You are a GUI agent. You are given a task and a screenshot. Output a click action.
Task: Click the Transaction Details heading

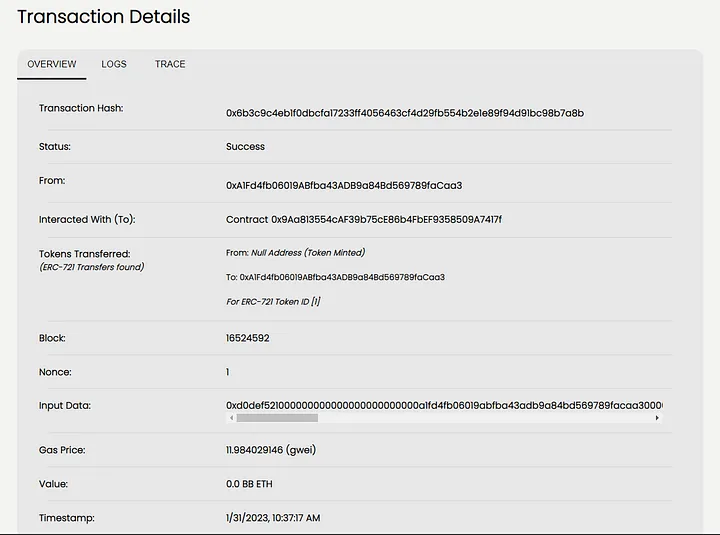[103, 17]
